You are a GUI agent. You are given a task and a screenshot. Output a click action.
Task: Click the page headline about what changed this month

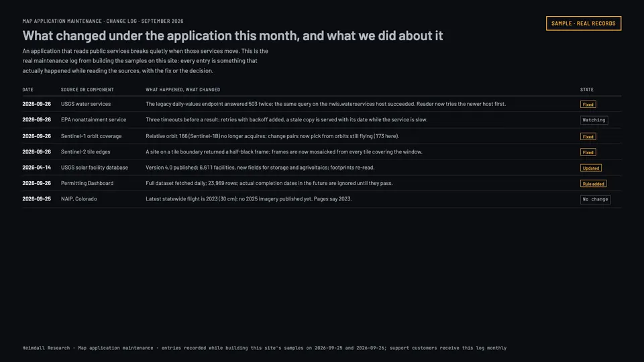[x=233, y=36]
